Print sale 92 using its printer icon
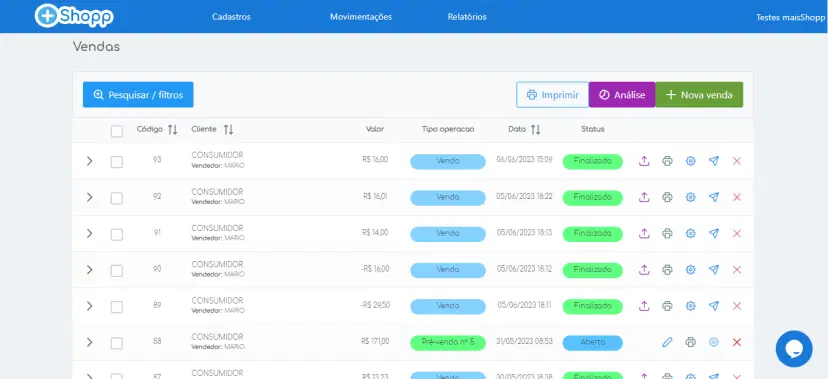The height and width of the screenshot is (379, 828). (x=667, y=197)
